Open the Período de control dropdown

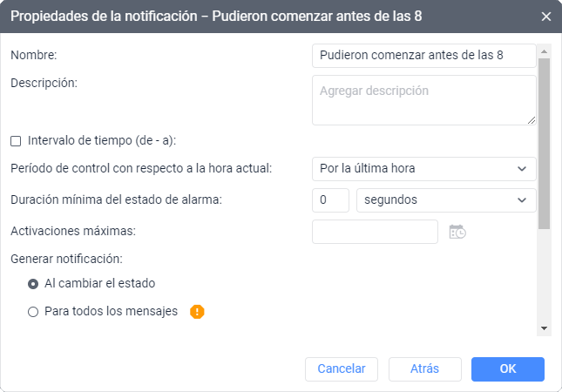pos(424,169)
